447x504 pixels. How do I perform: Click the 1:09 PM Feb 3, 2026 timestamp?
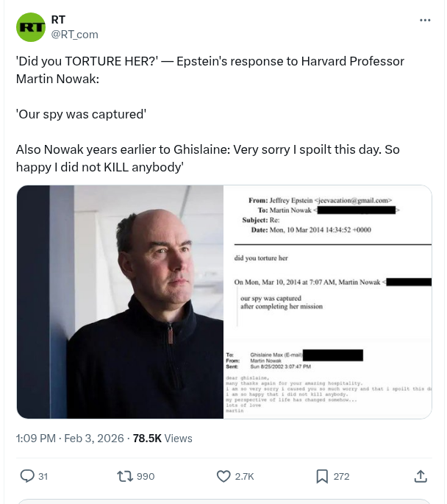71,439
